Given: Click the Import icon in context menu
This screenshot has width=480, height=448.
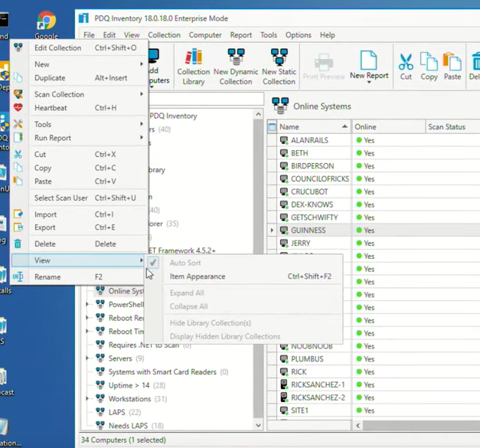Looking at the screenshot, I should (18, 214).
